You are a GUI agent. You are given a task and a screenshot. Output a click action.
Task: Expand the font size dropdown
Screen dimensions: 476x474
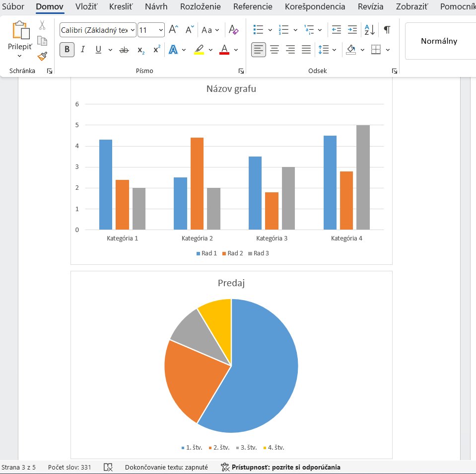160,30
